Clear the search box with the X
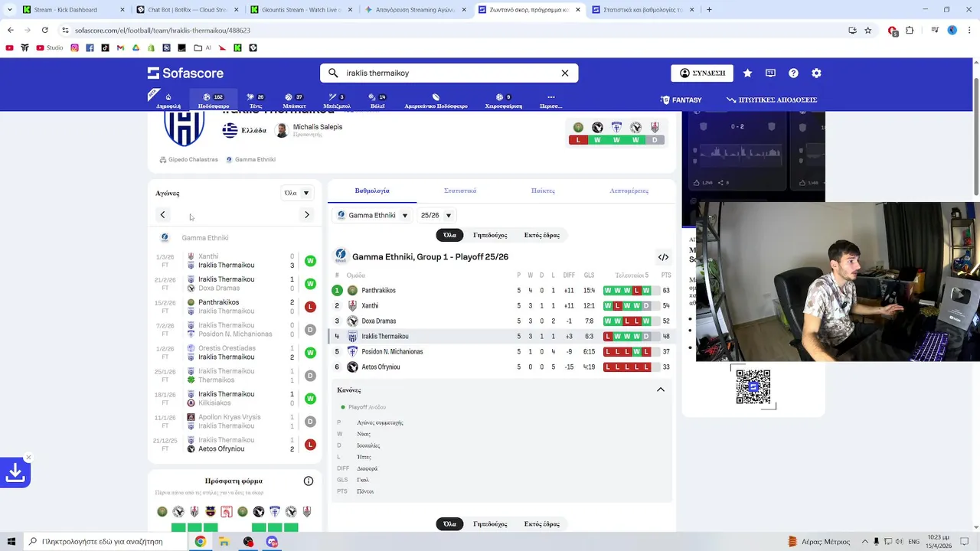Viewport: 980px width, 551px height. tap(565, 73)
